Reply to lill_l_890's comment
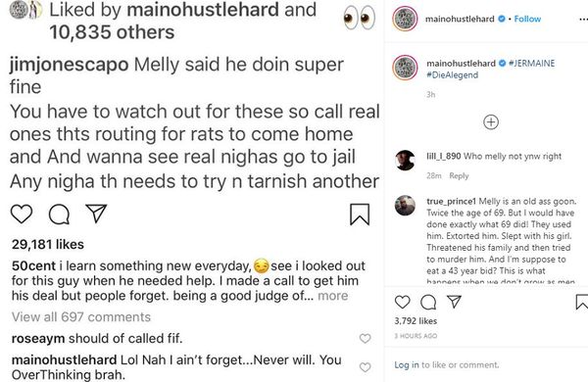 pyautogui.click(x=459, y=175)
